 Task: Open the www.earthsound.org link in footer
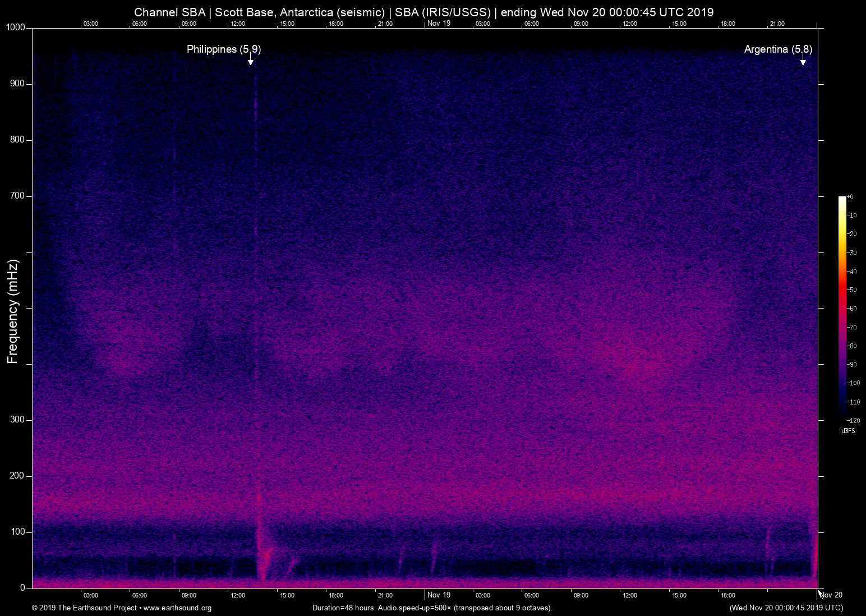pyautogui.click(x=177, y=608)
